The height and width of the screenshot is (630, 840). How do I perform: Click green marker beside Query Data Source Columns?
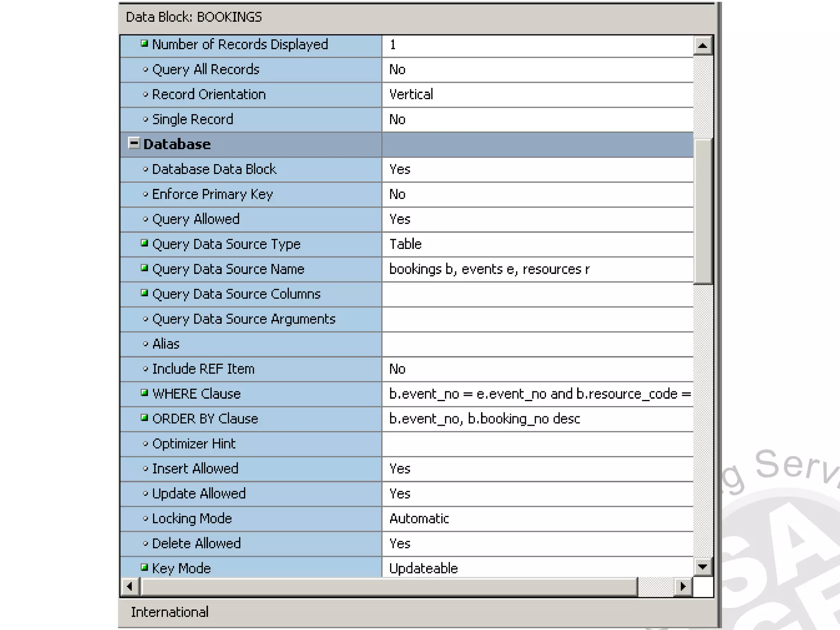[x=144, y=293]
